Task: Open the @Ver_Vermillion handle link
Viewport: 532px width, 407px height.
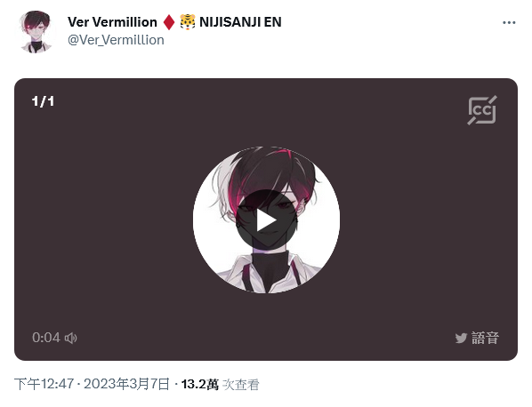Action: coord(116,40)
